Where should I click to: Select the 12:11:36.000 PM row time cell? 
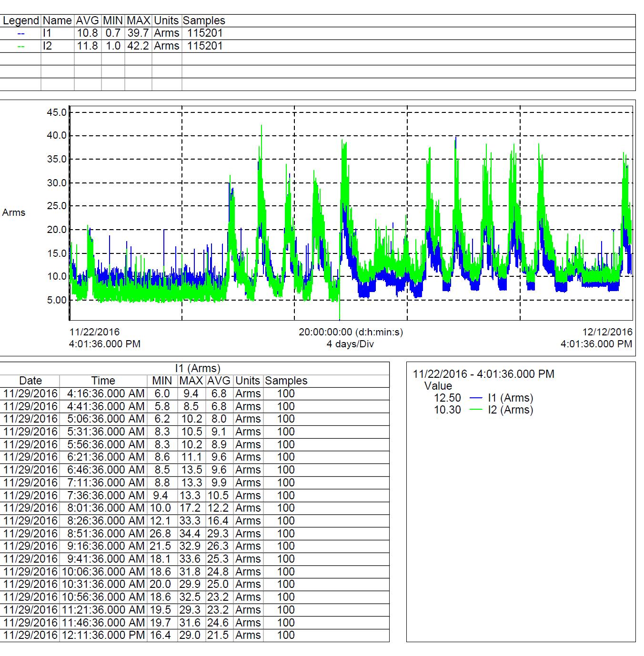103,635
